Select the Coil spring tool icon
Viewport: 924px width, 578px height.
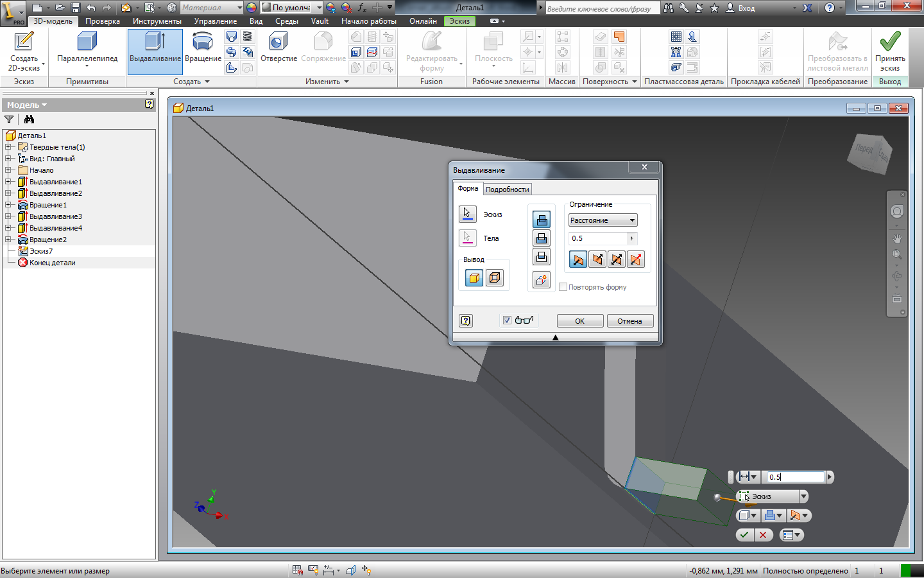247,37
